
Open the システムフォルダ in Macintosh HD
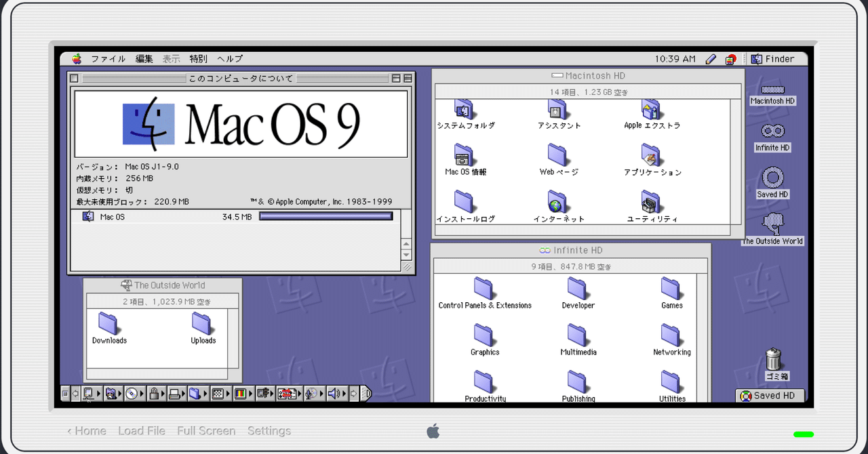click(463, 110)
